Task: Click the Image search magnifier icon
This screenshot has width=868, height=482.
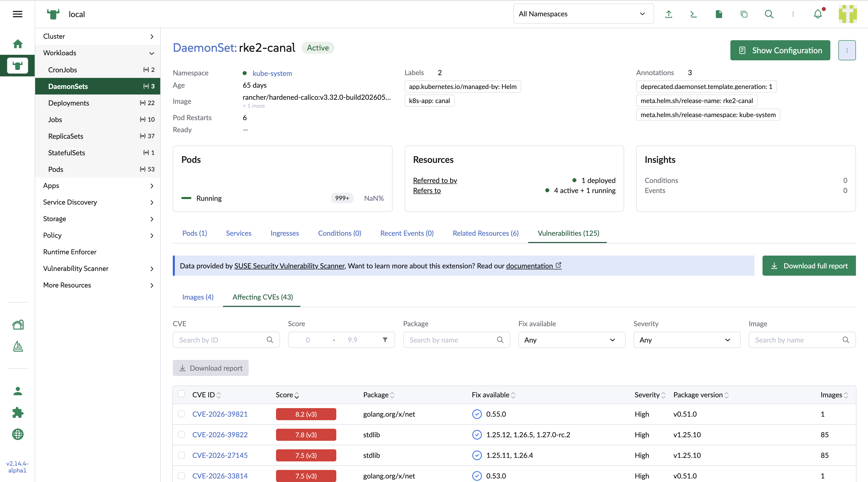Action: click(846, 340)
